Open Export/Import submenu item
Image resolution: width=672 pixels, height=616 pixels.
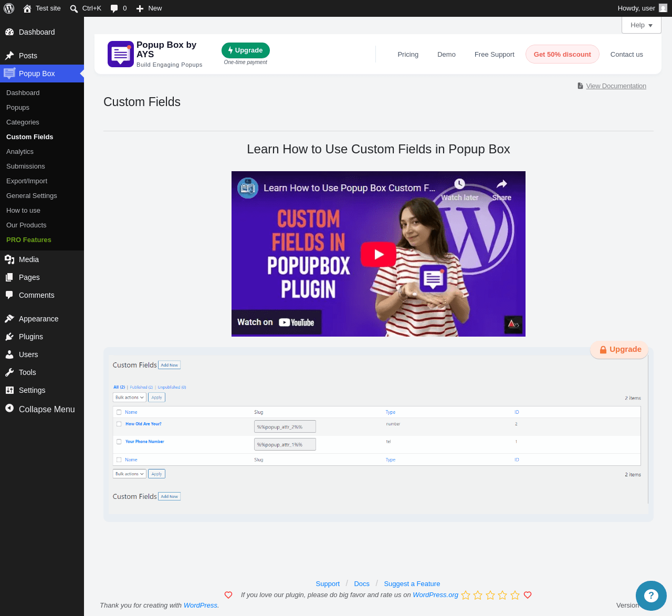click(x=27, y=181)
